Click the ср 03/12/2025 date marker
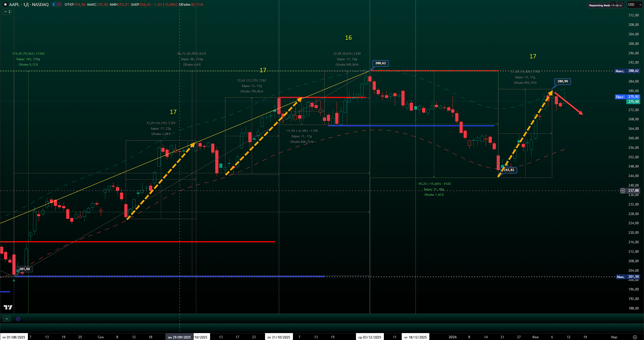Screen dimensions: 644x340 pyautogui.click(x=370, y=337)
